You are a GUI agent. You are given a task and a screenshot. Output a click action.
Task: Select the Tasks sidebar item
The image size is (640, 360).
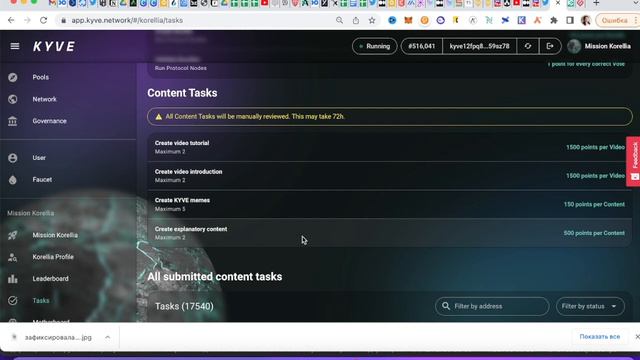(x=40, y=300)
